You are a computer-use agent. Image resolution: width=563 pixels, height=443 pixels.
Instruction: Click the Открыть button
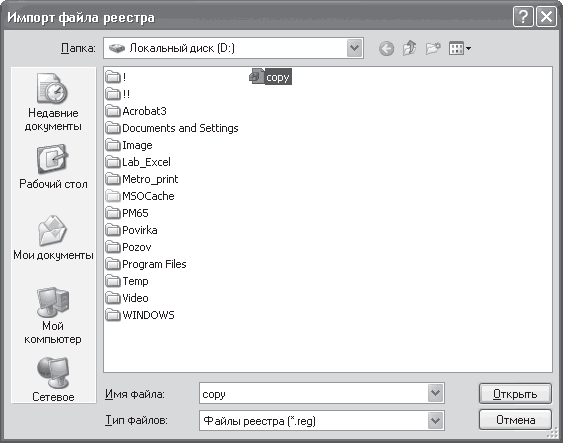[515, 394]
